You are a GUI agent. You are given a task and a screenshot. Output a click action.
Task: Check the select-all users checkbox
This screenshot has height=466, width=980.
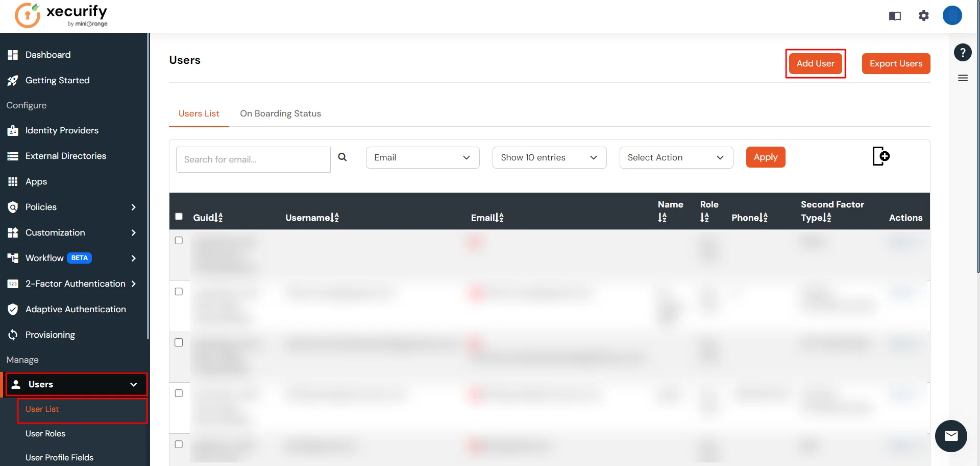[179, 217]
